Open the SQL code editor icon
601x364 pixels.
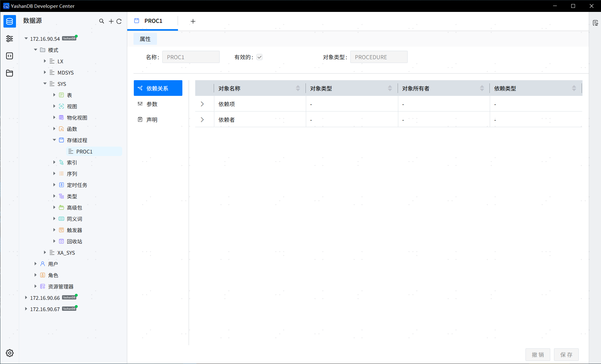pyautogui.click(x=9, y=56)
